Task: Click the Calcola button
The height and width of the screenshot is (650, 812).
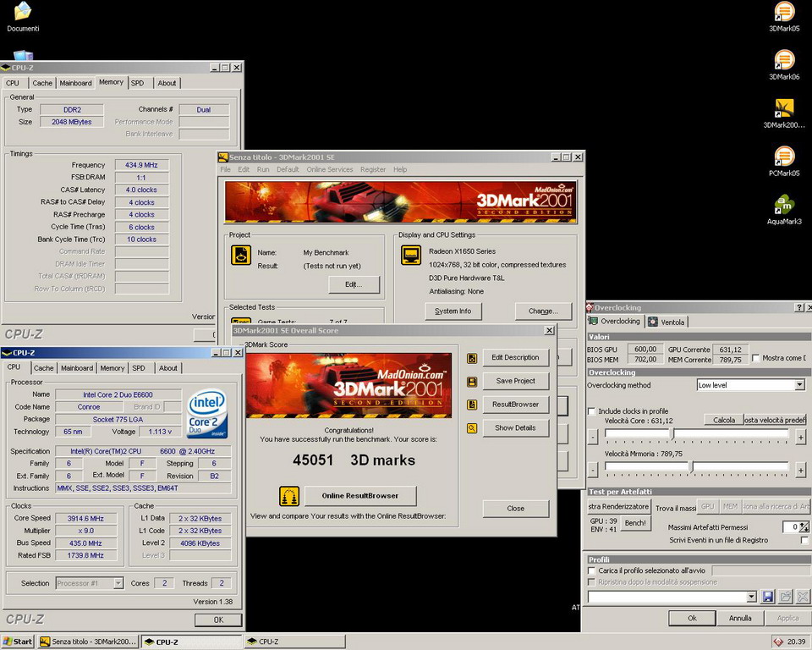Action: pyautogui.click(x=724, y=420)
